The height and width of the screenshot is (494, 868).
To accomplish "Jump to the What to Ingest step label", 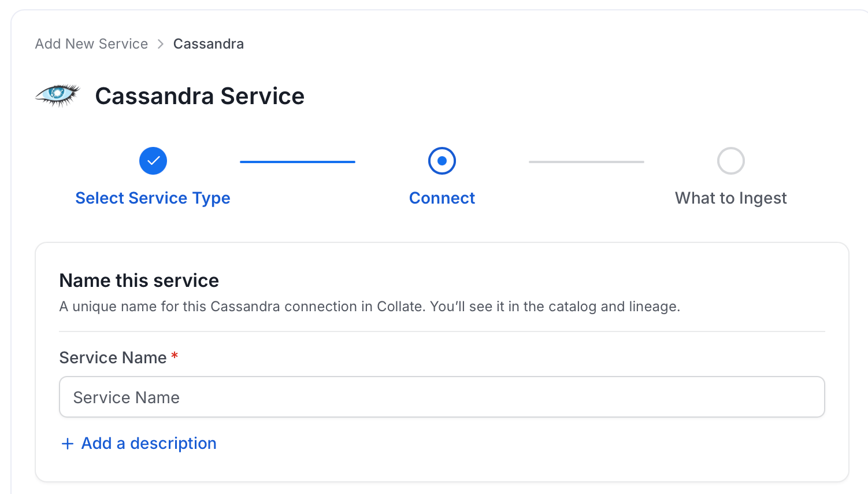I will point(731,198).
